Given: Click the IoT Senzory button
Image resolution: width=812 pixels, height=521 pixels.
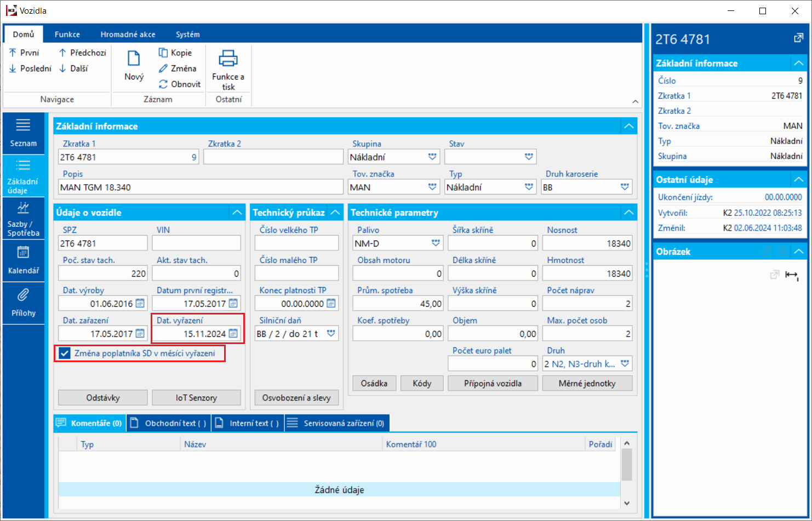Looking at the screenshot, I should (196, 398).
